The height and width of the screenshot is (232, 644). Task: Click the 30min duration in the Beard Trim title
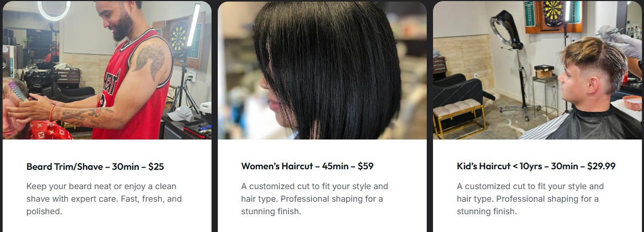[x=125, y=167]
